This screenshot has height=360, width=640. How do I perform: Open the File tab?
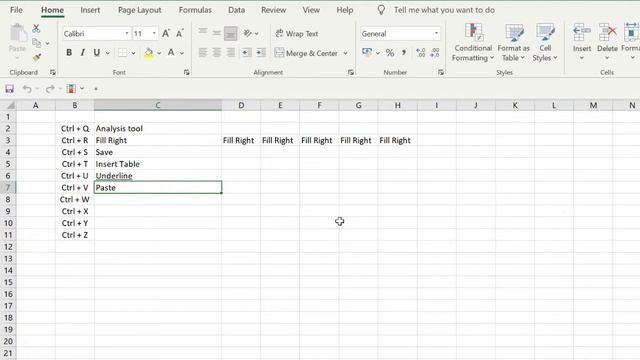pos(16,10)
